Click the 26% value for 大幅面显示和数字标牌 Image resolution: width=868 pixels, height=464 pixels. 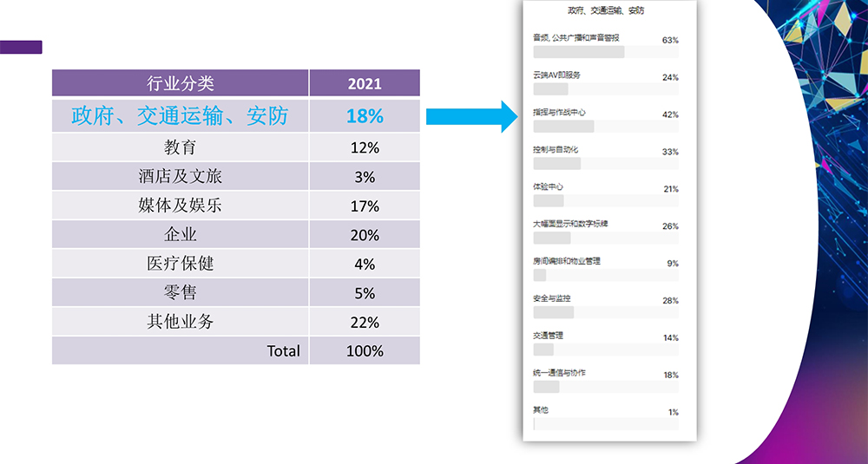tap(669, 226)
